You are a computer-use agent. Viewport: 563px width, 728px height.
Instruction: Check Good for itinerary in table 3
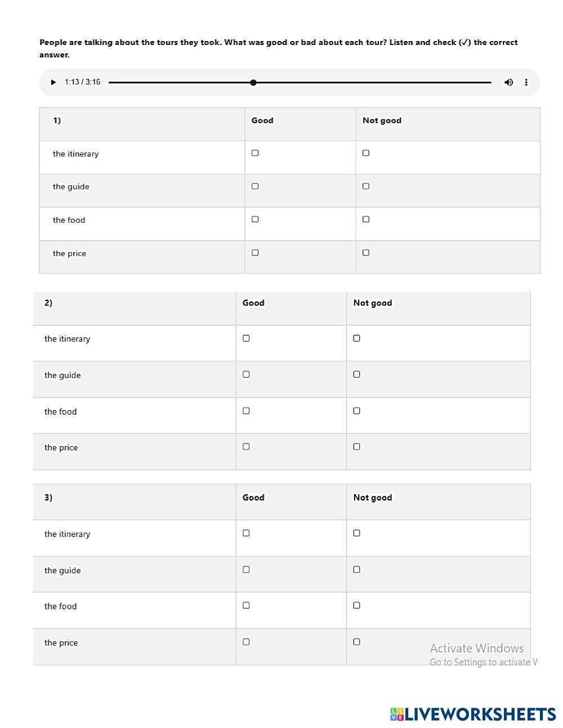click(246, 533)
